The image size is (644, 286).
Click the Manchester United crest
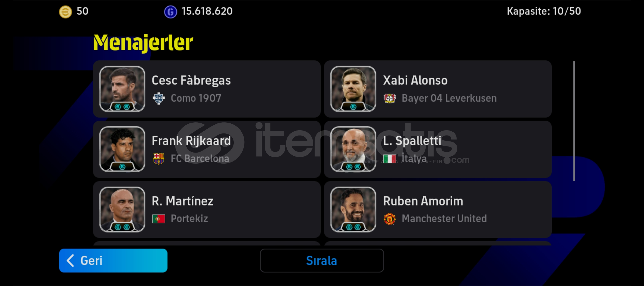[x=390, y=219]
